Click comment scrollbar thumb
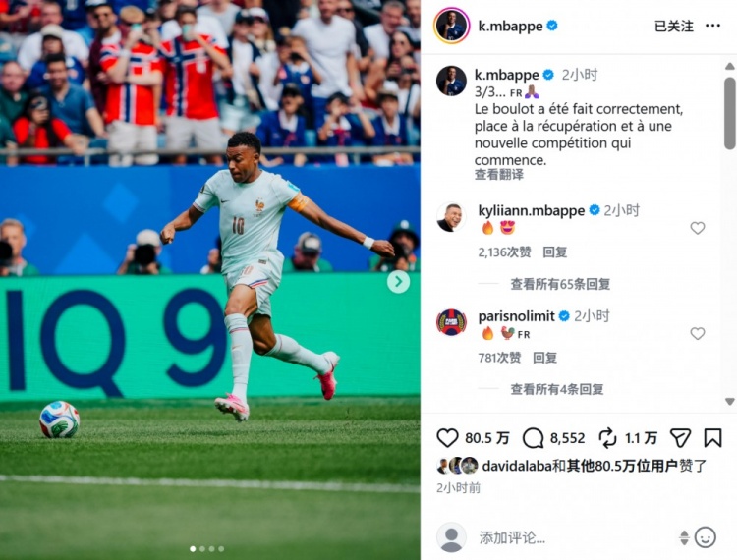 point(729,114)
